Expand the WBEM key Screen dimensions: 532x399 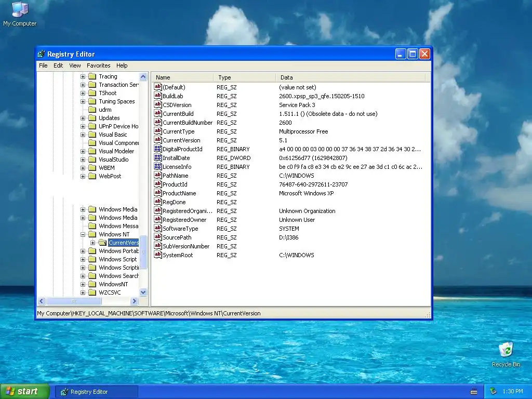coord(83,168)
